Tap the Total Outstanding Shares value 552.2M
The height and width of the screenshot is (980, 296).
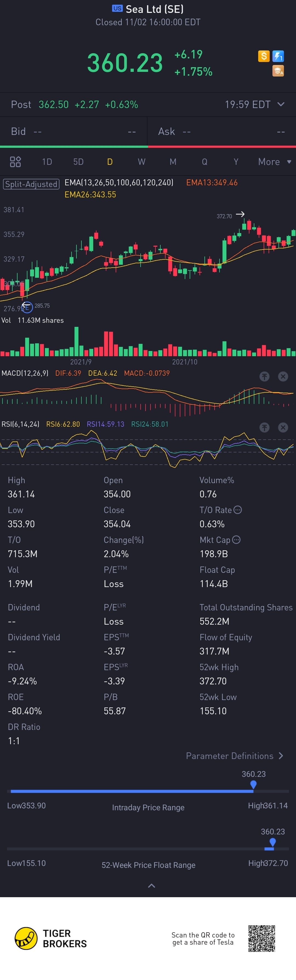click(x=214, y=621)
